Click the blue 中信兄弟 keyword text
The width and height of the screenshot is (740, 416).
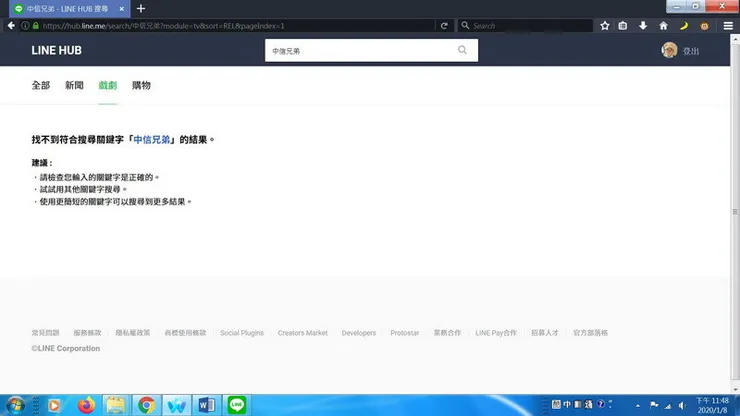point(151,140)
